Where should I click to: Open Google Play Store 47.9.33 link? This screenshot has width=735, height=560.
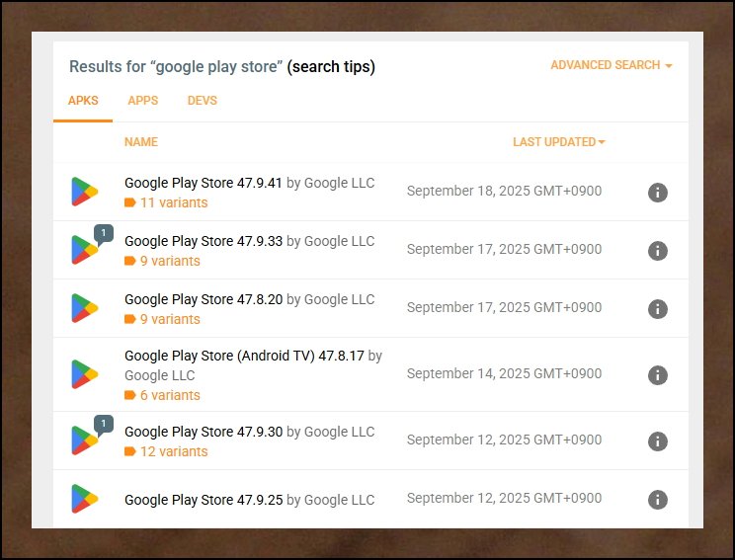(x=203, y=241)
